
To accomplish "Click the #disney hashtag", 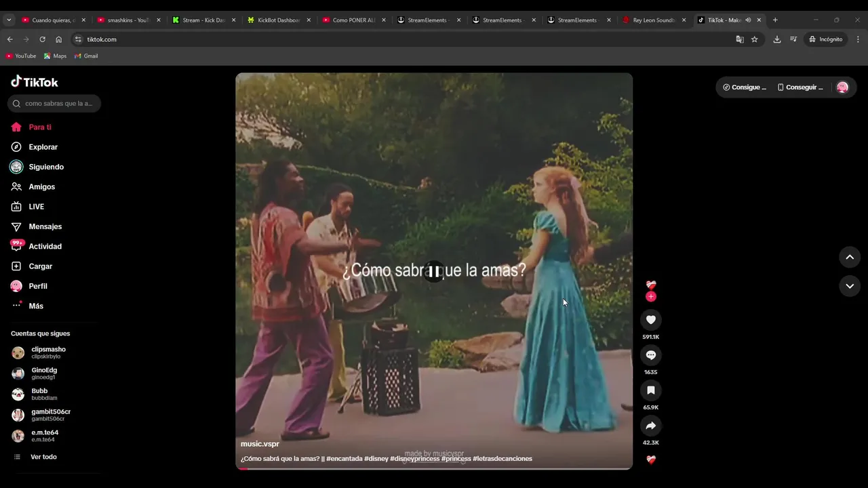I will click(376, 459).
